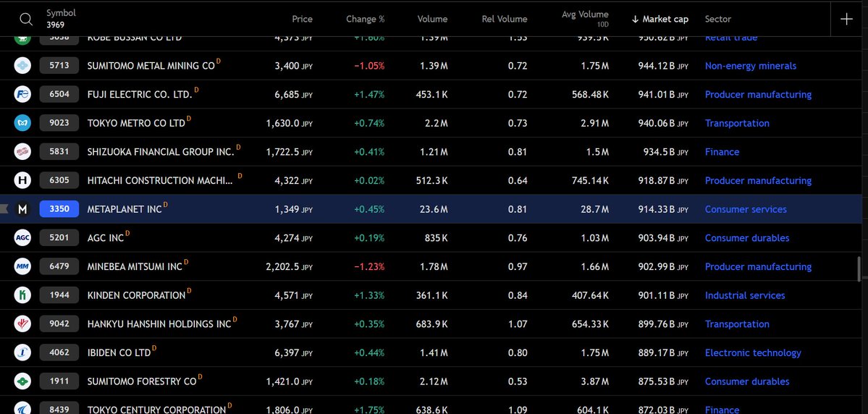Open highlighted ticker 3350 badge

59,209
